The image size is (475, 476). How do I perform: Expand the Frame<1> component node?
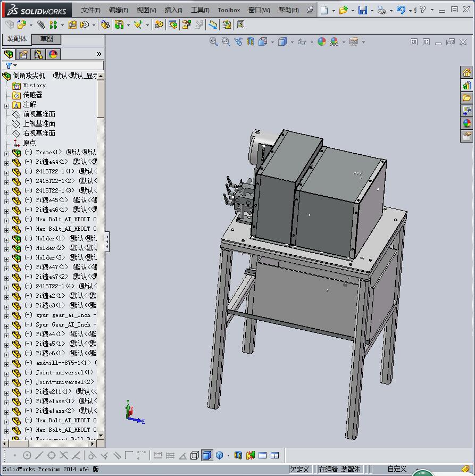7,154
